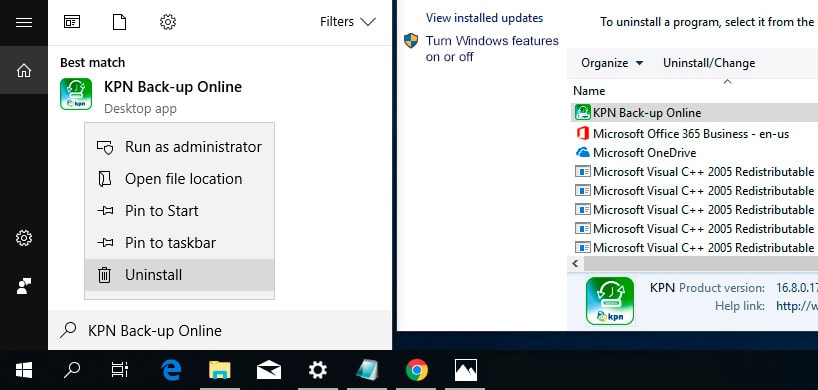Filter results by Documents icon
The height and width of the screenshot is (390, 818).
click(119, 21)
